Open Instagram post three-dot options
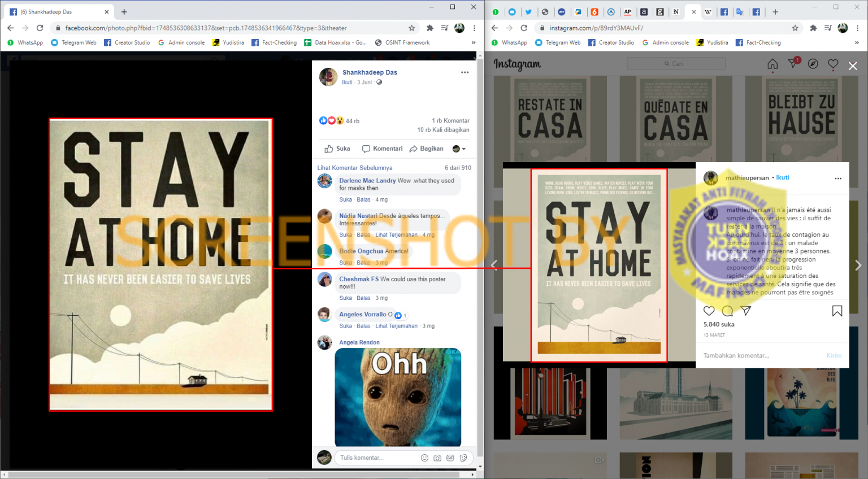The image size is (868, 479). coord(838,178)
